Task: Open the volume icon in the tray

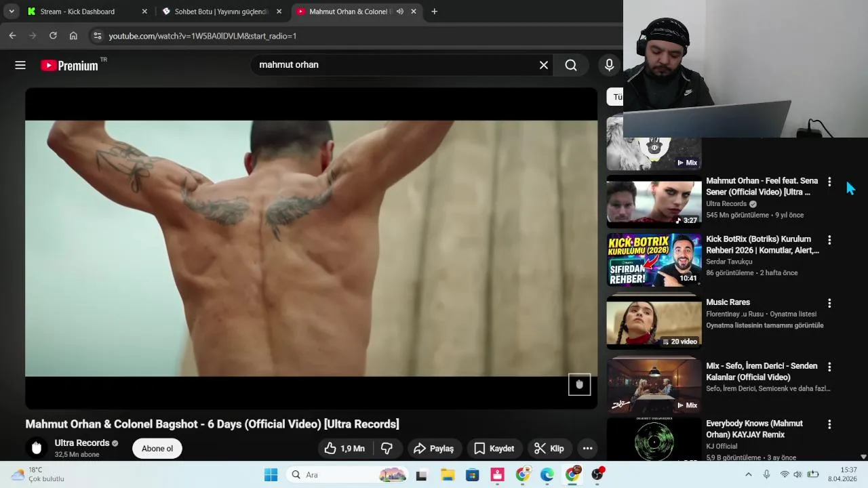Action: tap(797, 474)
